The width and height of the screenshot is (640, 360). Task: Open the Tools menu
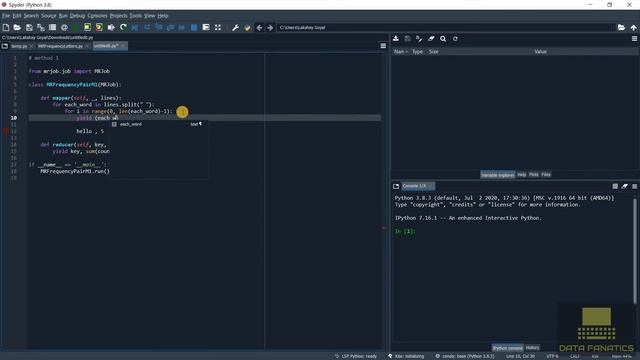pyautogui.click(x=136, y=16)
